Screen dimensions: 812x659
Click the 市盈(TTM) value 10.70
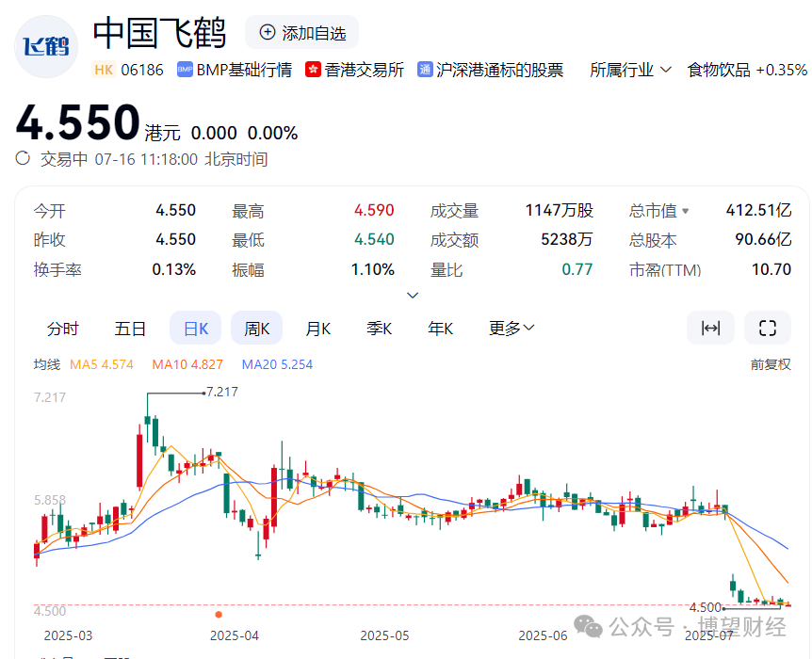pos(771,269)
